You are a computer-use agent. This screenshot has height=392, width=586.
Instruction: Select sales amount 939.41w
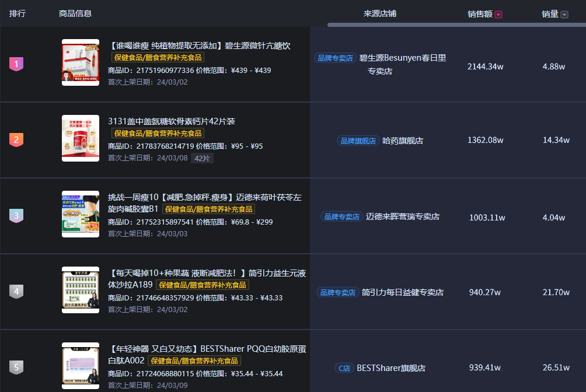484,367
